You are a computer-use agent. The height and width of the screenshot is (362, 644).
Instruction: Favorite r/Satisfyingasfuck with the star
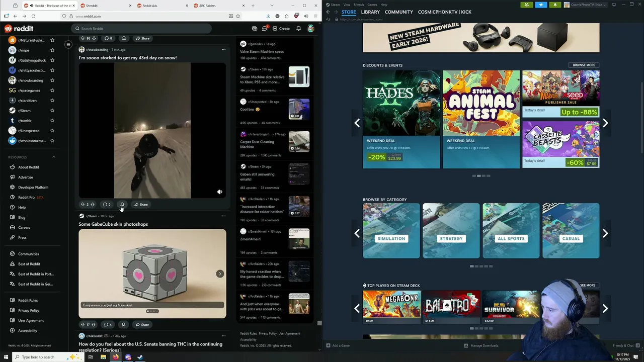52,60
